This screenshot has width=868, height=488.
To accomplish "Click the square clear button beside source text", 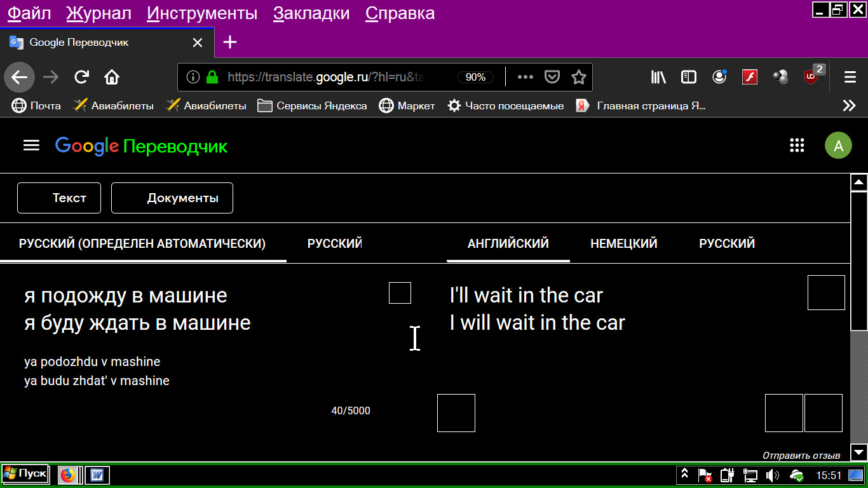I will point(400,293).
